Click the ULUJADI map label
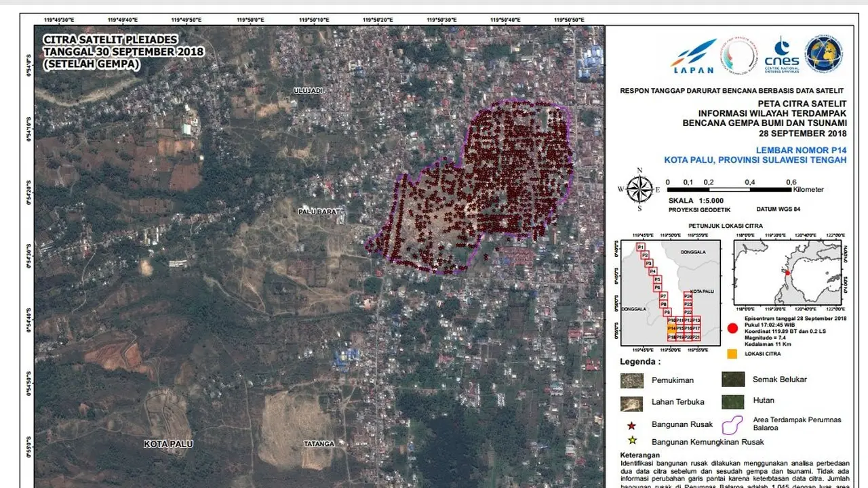 tap(309, 89)
